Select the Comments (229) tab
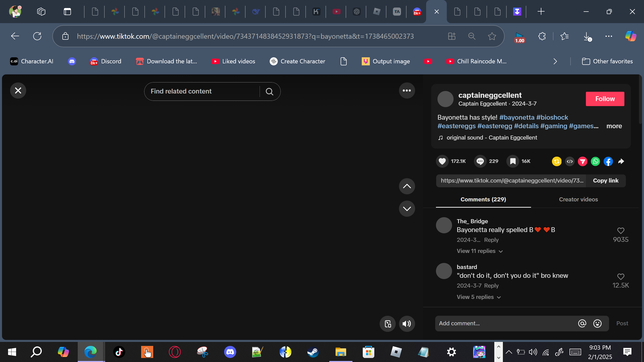The image size is (644, 362). pos(483,199)
